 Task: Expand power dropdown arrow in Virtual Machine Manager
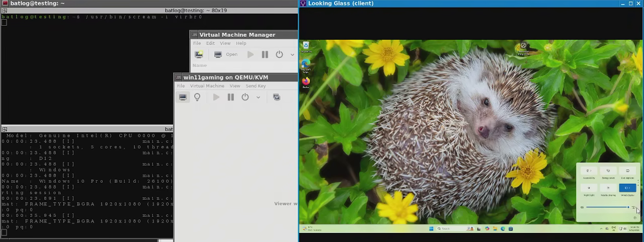coord(292,54)
